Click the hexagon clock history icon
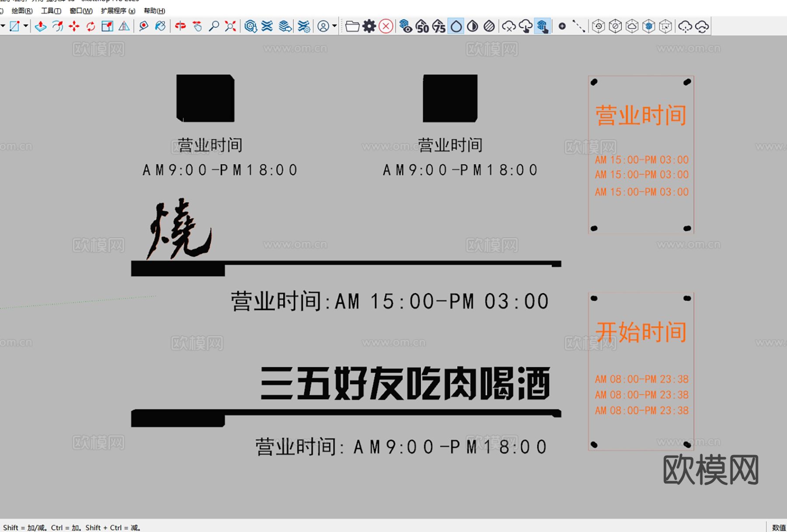787x532 pixels. (x=599, y=26)
